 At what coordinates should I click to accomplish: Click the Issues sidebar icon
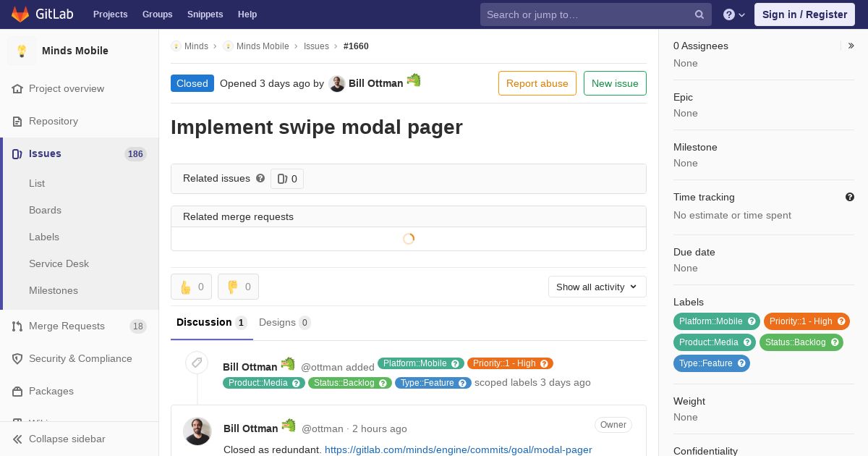(17, 153)
